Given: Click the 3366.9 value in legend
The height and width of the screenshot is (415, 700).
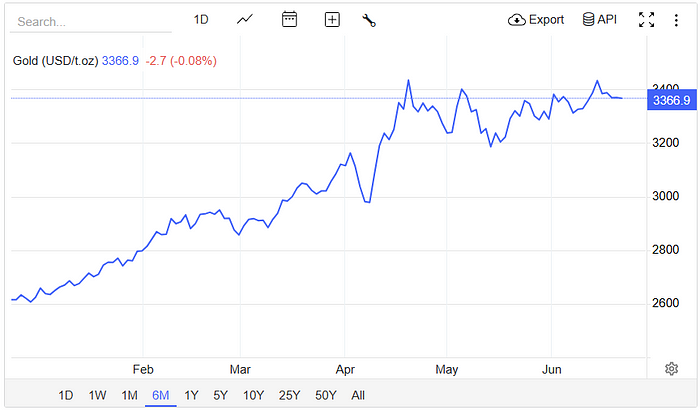Looking at the screenshot, I should tap(121, 61).
